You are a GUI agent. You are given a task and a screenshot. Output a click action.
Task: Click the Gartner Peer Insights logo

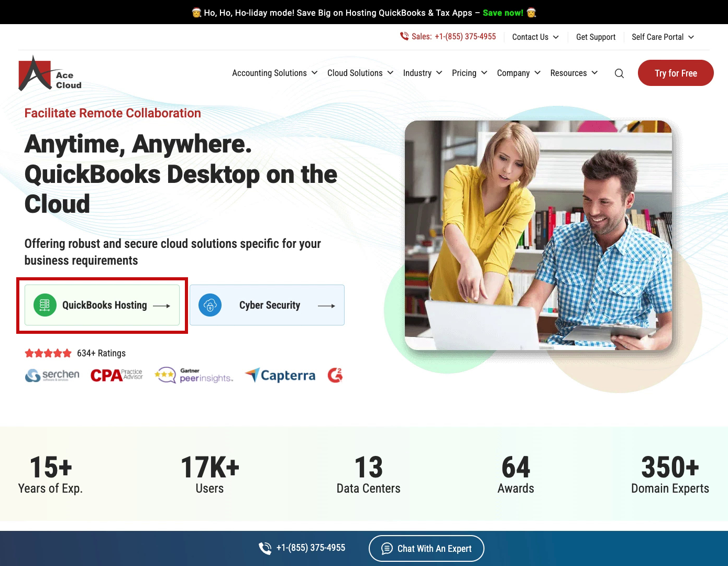(x=194, y=375)
